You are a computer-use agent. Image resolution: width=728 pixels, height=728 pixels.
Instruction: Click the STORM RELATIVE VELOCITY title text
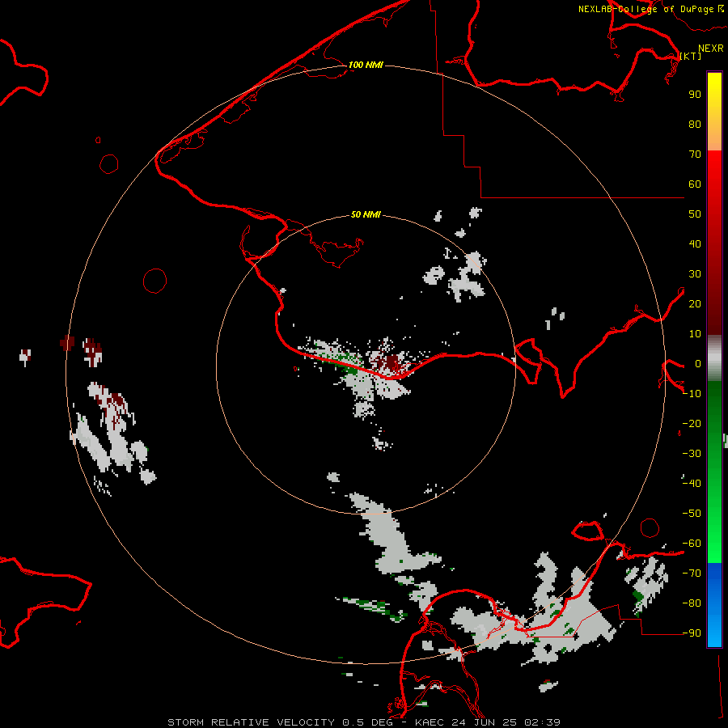251,722
